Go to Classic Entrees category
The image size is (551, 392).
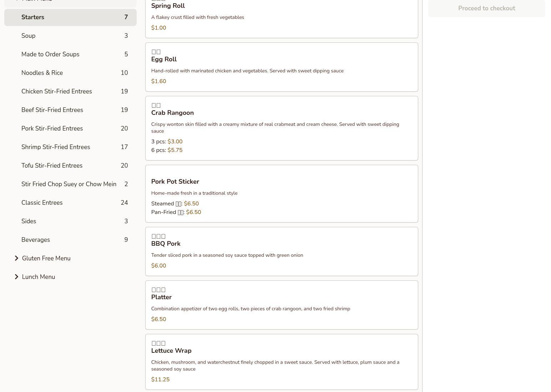tap(70, 203)
